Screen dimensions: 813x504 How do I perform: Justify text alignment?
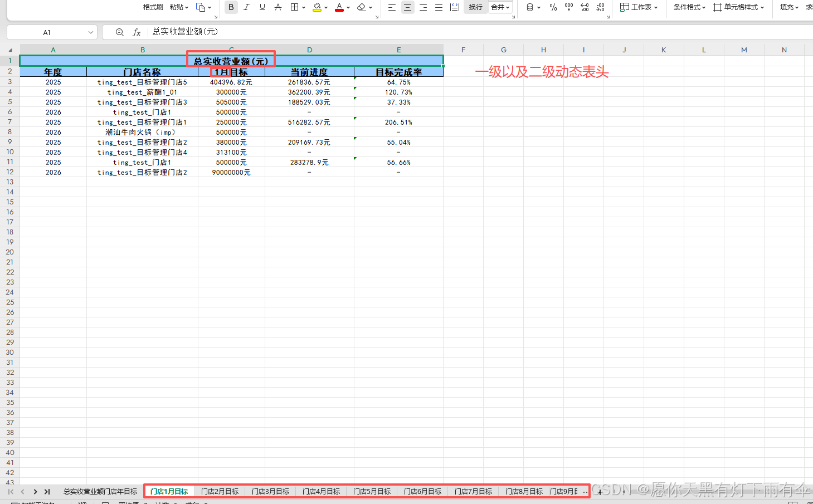pos(439,7)
